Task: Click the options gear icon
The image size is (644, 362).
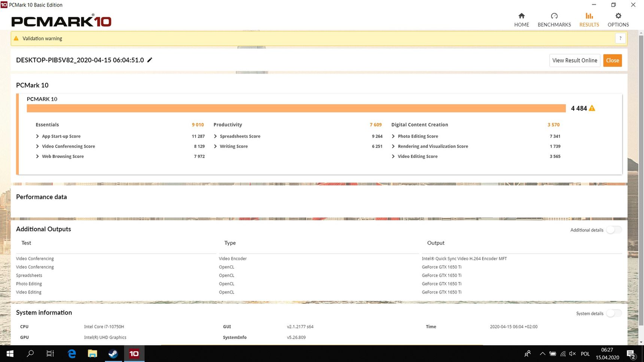Action: point(618,16)
